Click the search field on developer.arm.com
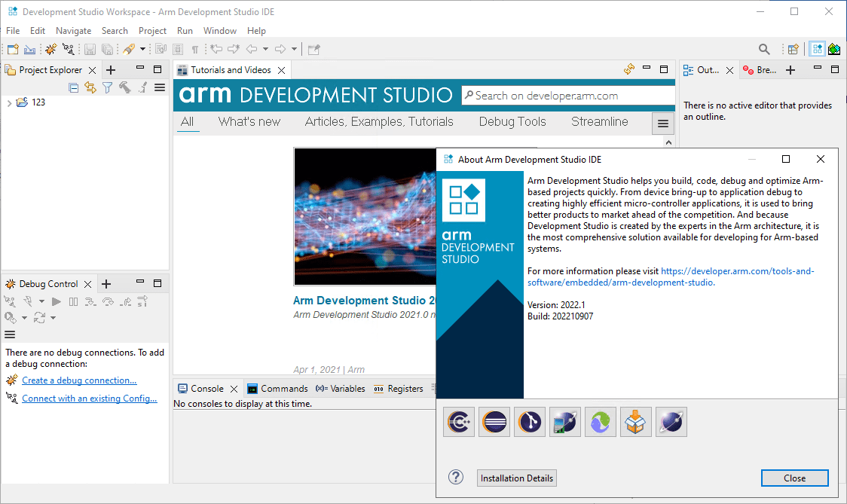Viewport: 847px width, 504px height. coord(567,96)
